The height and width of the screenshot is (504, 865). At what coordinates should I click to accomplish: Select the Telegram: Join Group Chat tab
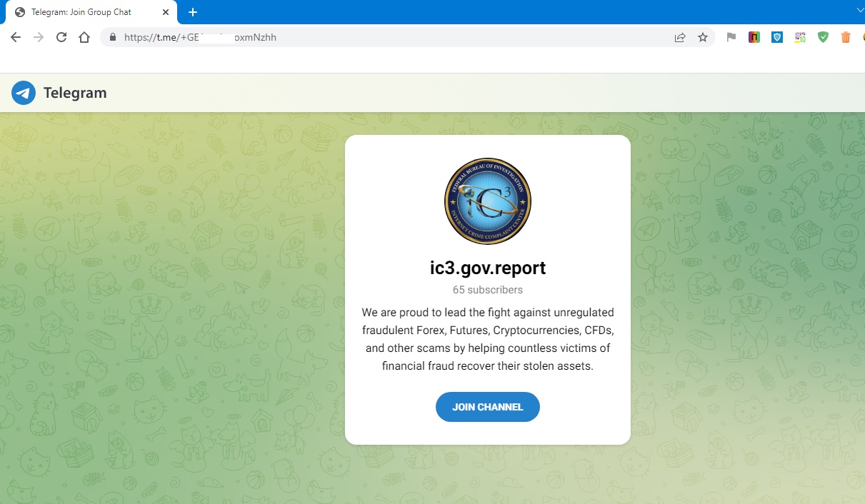[x=91, y=12]
